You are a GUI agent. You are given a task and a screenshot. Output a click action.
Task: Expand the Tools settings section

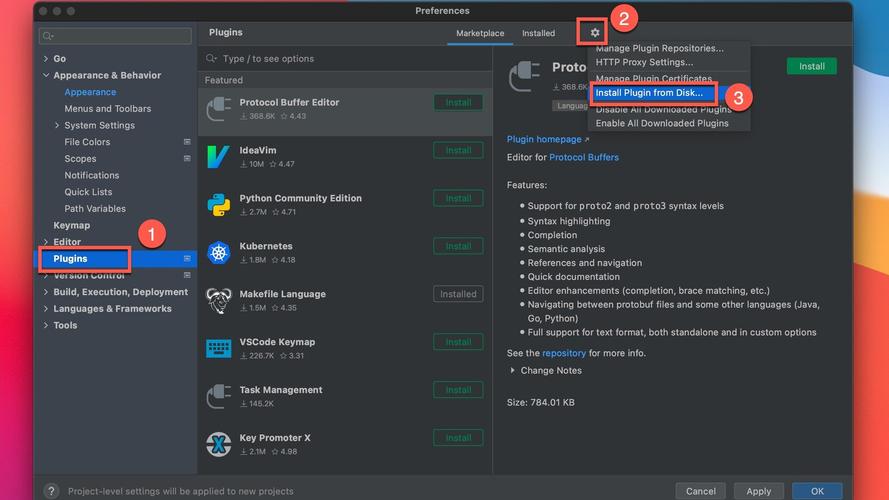[x=46, y=325]
